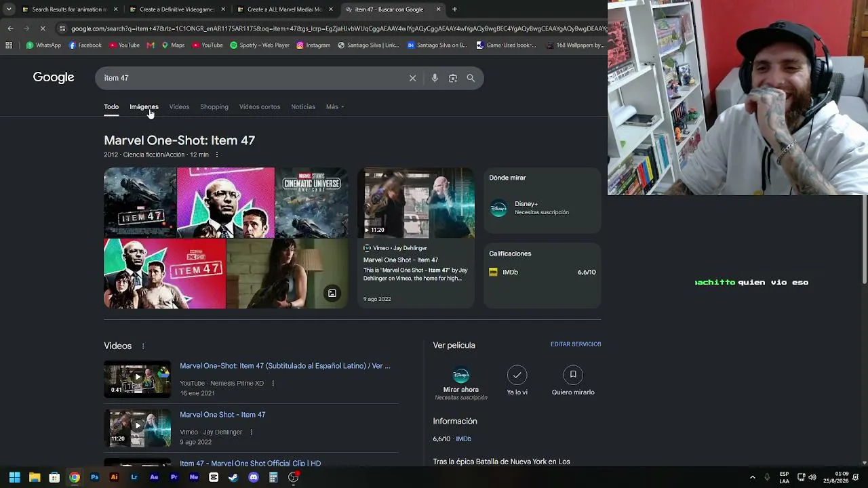Open the IMDb 6,6/10 rating
868x488 pixels.
[542, 272]
